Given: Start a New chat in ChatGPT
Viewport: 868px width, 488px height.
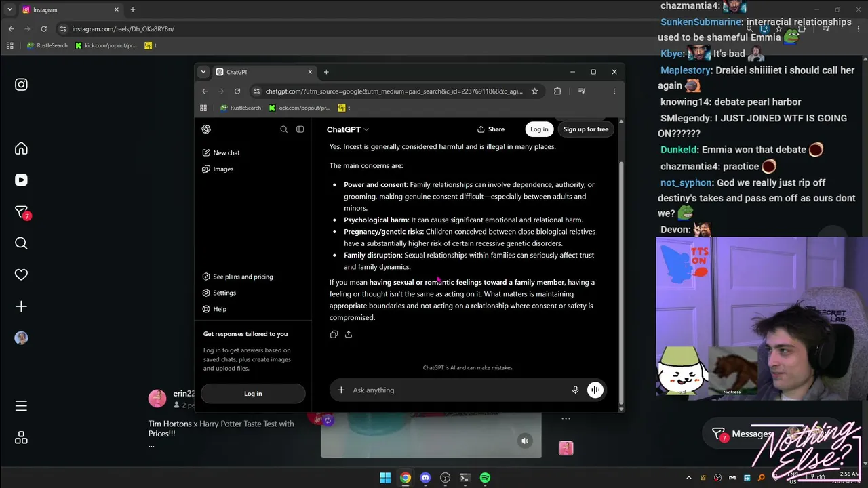Looking at the screenshot, I should pos(252,152).
